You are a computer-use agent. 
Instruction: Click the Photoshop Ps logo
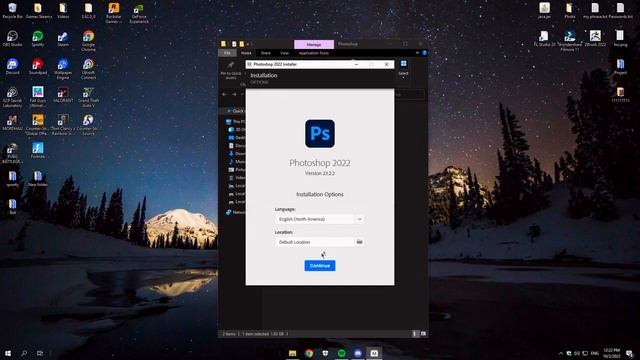point(320,133)
